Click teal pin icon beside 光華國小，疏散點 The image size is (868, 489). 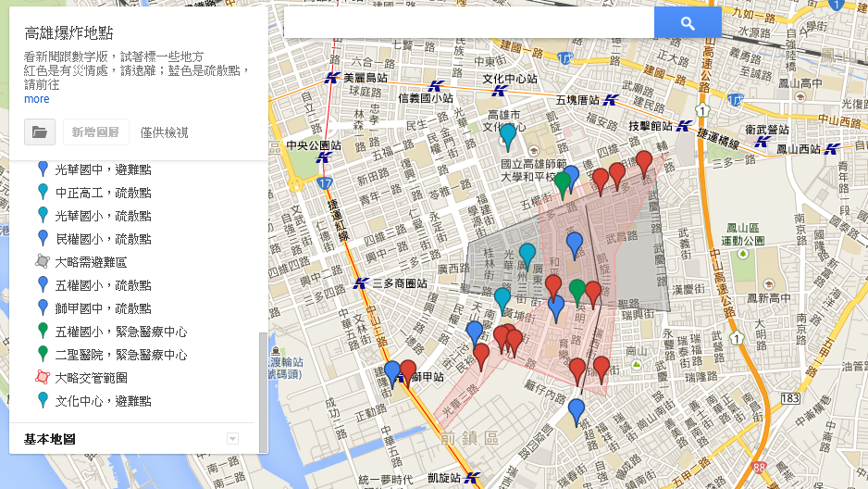click(43, 215)
